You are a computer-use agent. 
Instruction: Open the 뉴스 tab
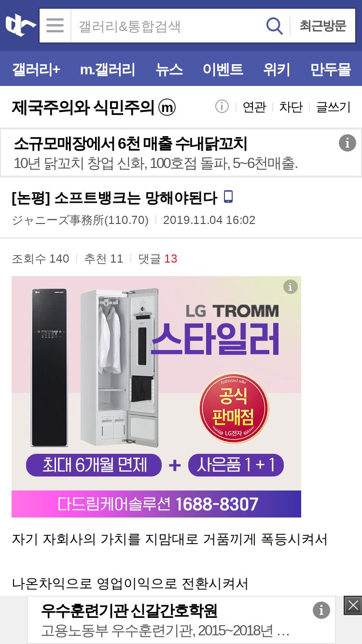click(x=169, y=70)
